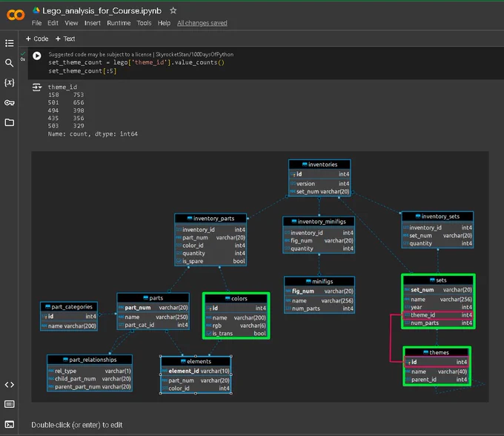Click the inventory_sets table header
The image size is (504, 436).
click(x=437, y=217)
